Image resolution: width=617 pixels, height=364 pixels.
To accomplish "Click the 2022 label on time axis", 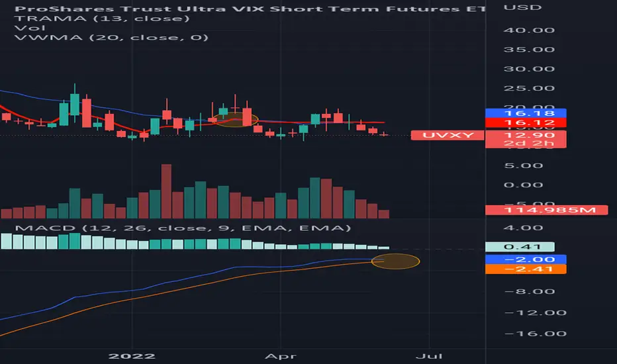I will click(x=132, y=357).
